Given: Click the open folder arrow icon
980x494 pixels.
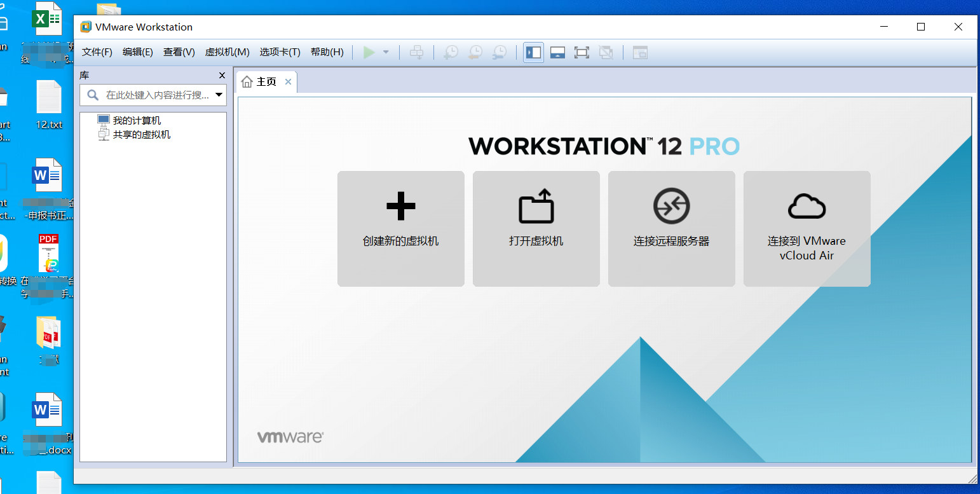Looking at the screenshot, I should click(536, 205).
